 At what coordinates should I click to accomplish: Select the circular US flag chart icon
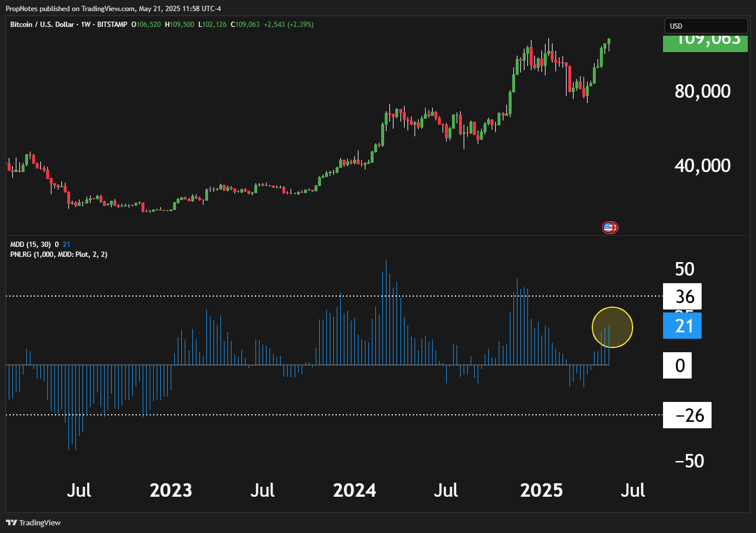click(609, 227)
